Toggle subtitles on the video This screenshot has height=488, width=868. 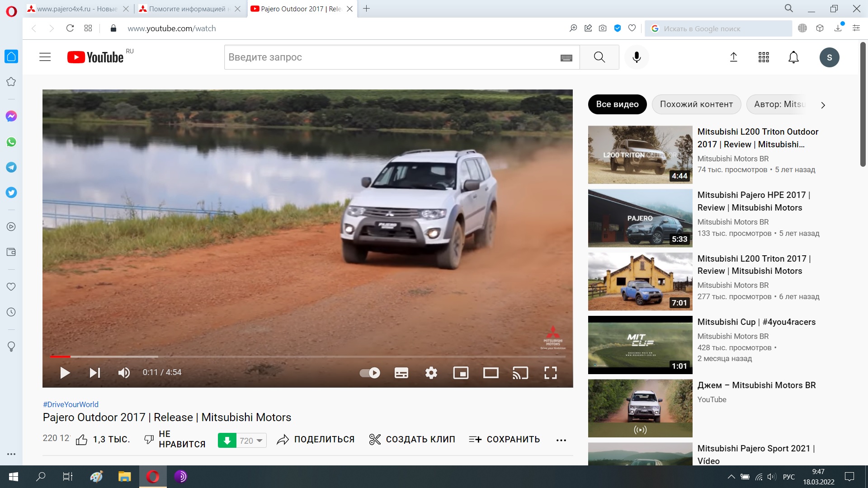pos(401,373)
